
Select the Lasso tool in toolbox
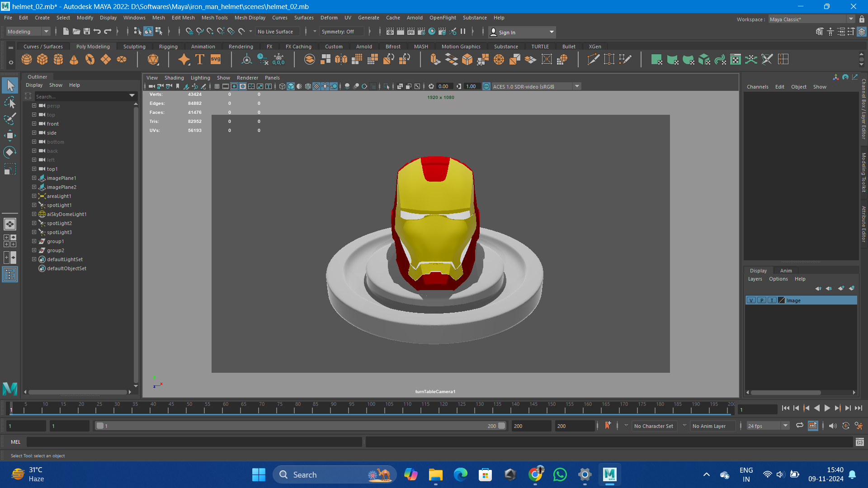(x=10, y=102)
